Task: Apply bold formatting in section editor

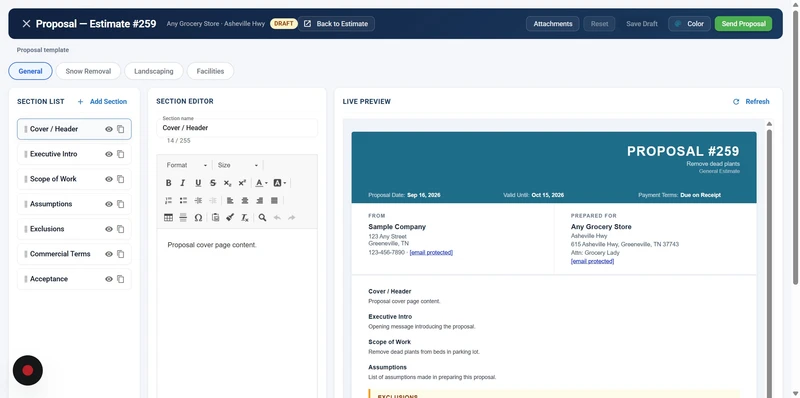Action: [168, 183]
